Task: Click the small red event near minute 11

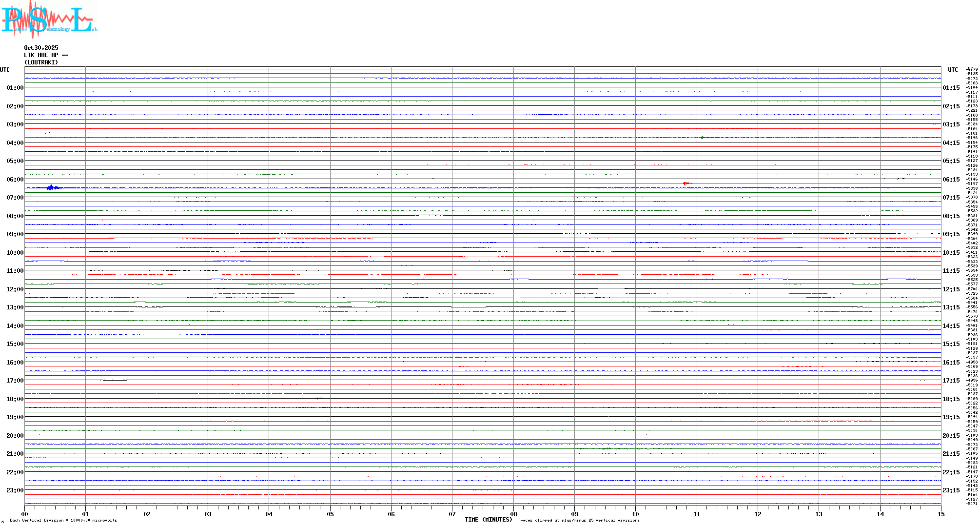Action: [687, 183]
